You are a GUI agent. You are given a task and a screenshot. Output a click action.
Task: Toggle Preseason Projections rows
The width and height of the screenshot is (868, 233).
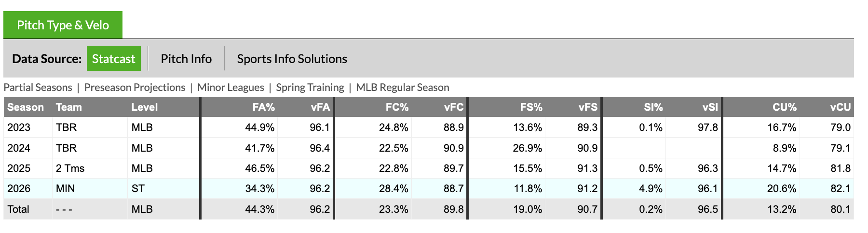click(135, 88)
